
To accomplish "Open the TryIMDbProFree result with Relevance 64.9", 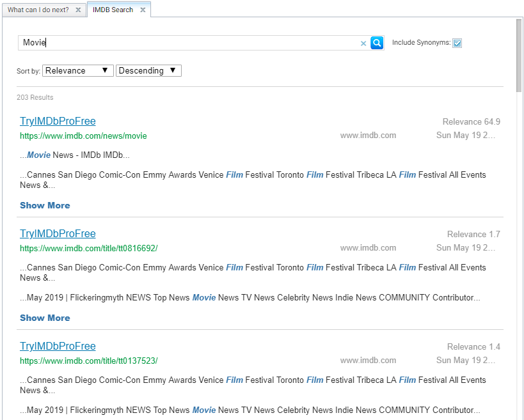I will pos(58,121).
